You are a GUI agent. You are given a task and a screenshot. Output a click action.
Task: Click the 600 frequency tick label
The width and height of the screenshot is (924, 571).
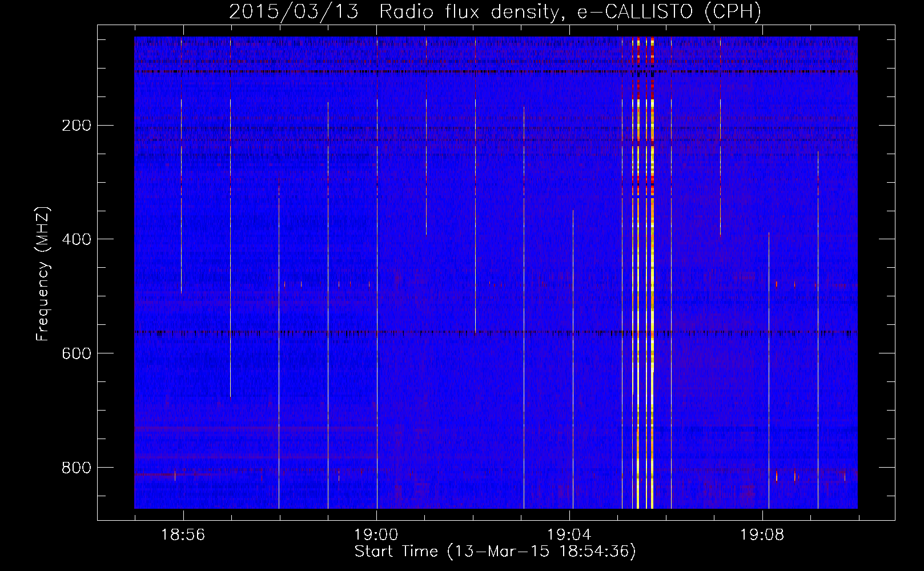click(77, 353)
